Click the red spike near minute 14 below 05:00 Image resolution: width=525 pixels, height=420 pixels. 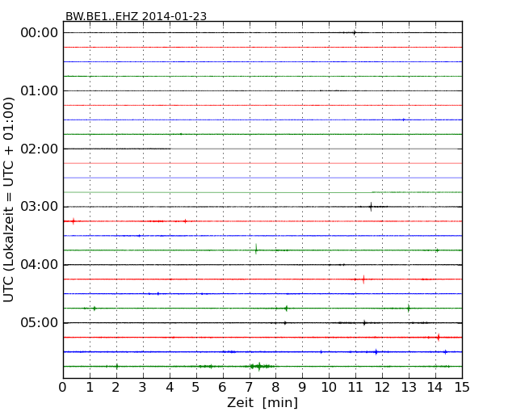click(439, 338)
